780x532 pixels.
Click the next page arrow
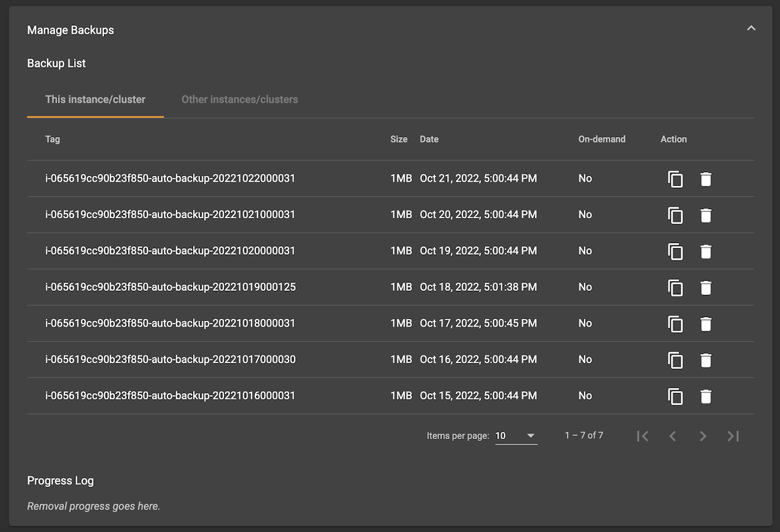[x=703, y=436]
